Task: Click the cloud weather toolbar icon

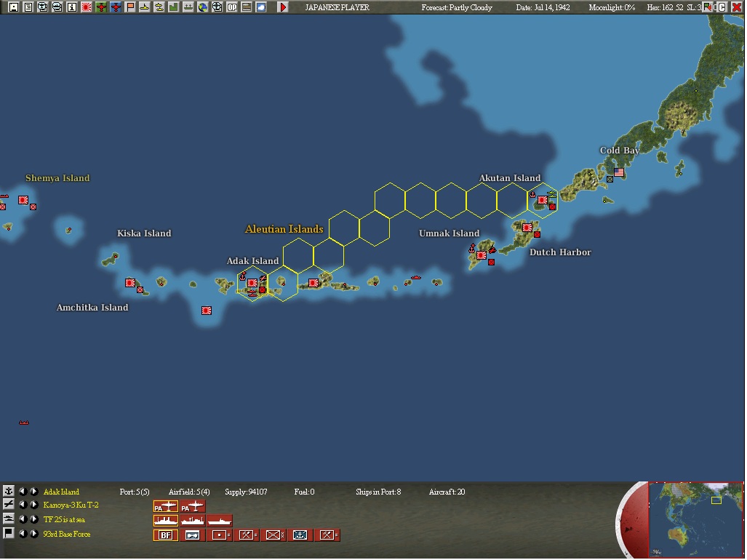Action: pyautogui.click(x=261, y=7)
